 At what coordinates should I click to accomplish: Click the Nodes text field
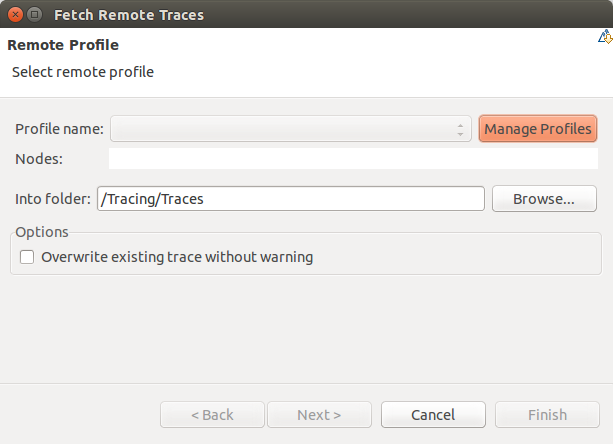pyautogui.click(x=353, y=158)
